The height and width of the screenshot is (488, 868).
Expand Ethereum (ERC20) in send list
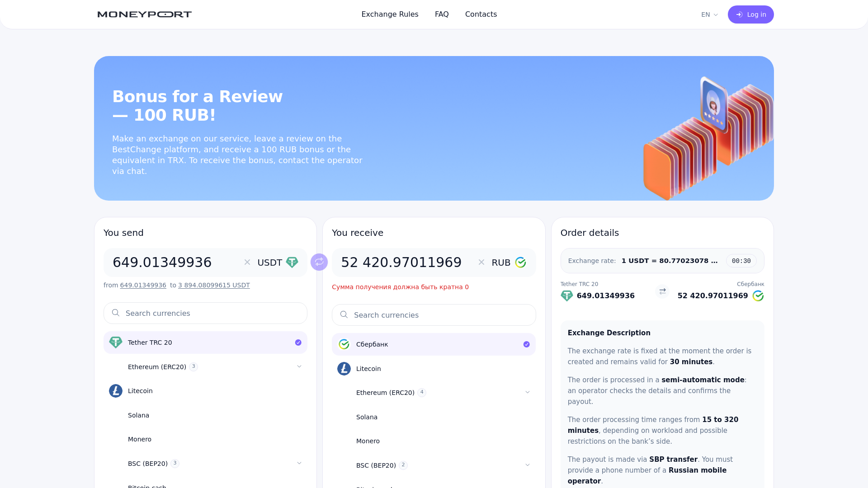tap(299, 366)
